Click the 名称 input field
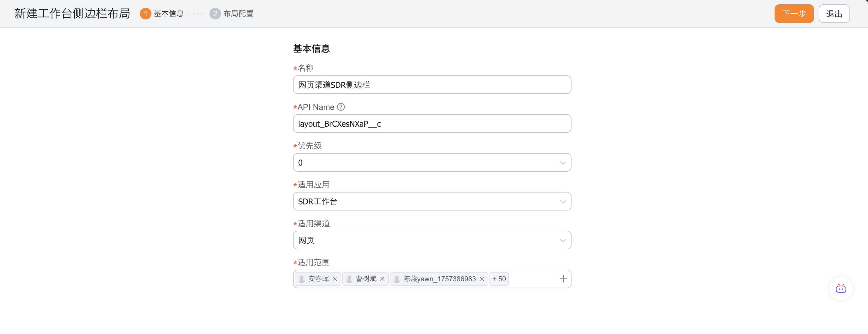This screenshot has height=334, width=868. point(432,85)
